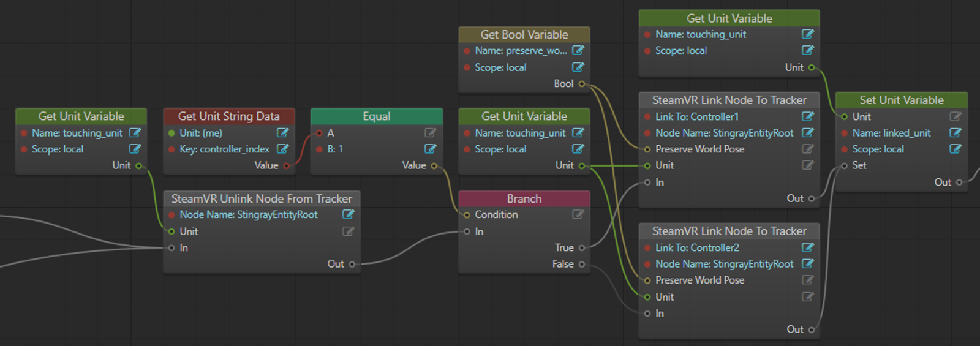Image resolution: width=980 pixels, height=346 pixels.
Task: Edit Unit: (me) in Get Unit String Data
Action: [x=282, y=132]
